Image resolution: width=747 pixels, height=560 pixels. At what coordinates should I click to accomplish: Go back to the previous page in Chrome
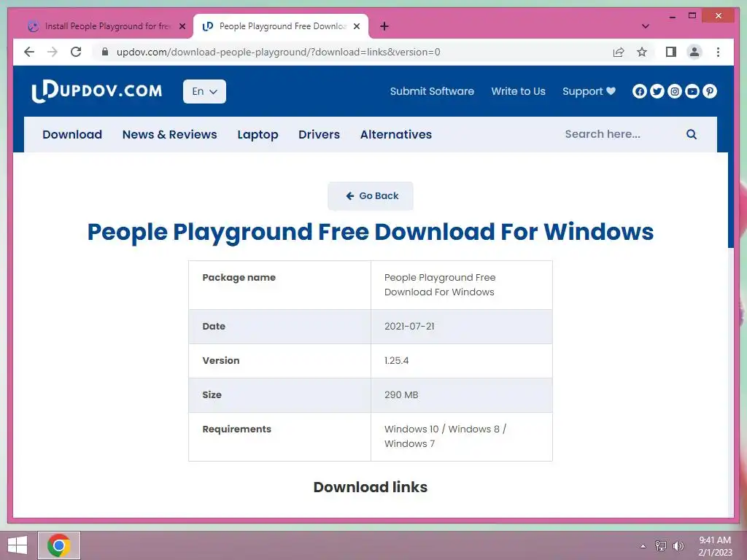click(29, 52)
